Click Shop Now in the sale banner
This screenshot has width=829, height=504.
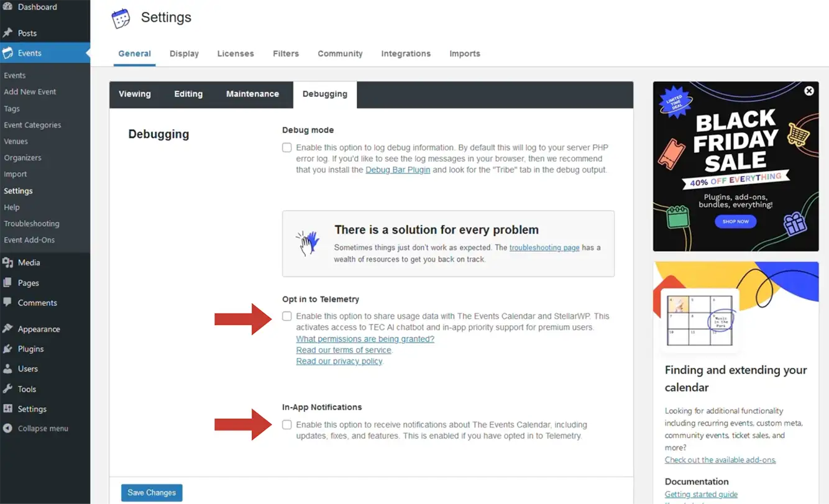tap(735, 221)
